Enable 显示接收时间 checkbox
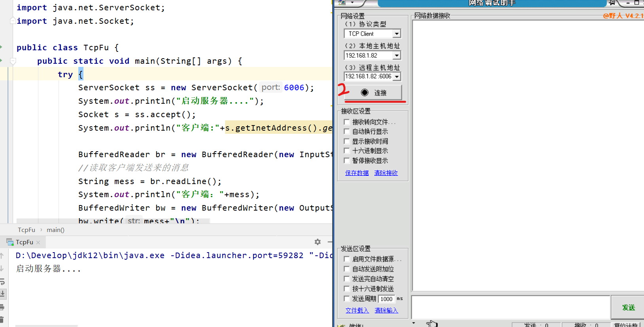Screen dimensions: 644x327 tap(347, 141)
